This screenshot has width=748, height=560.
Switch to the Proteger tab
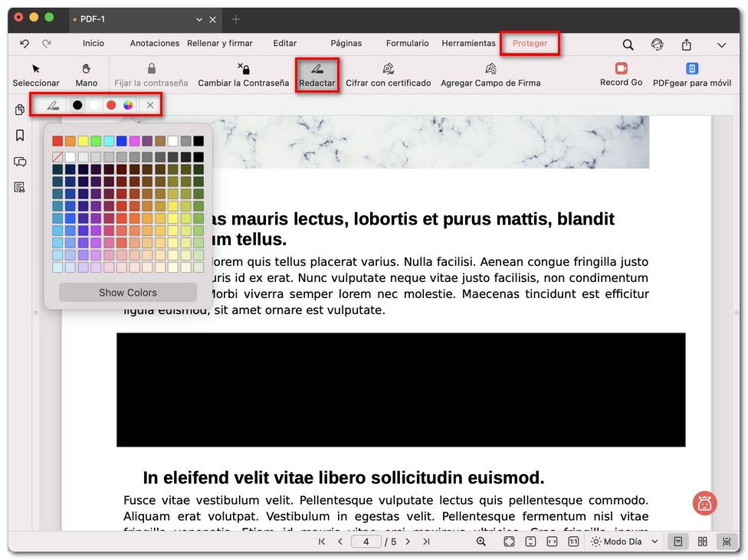pos(530,44)
